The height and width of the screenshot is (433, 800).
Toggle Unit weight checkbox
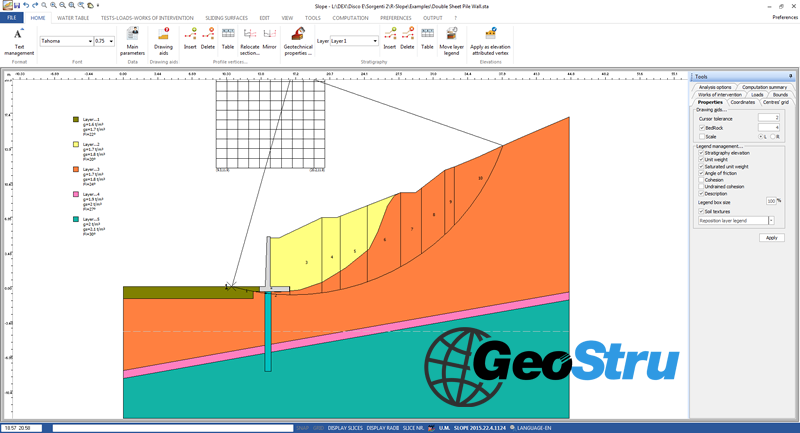(x=701, y=160)
